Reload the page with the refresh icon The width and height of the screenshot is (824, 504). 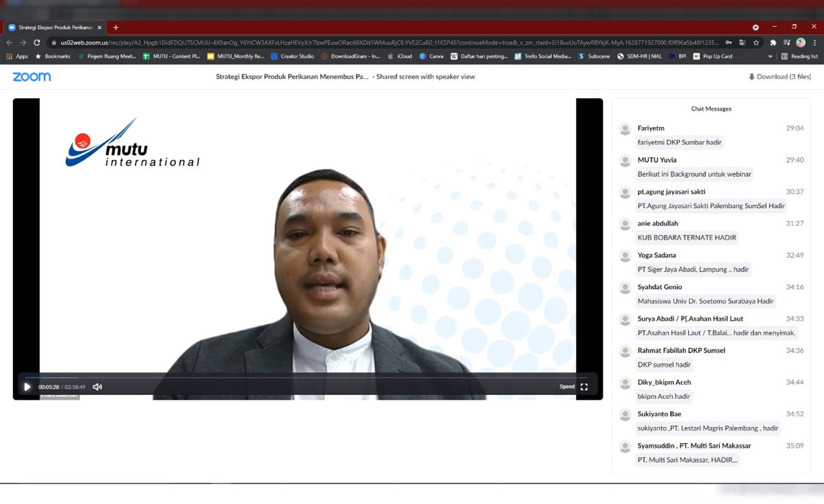[x=37, y=42]
